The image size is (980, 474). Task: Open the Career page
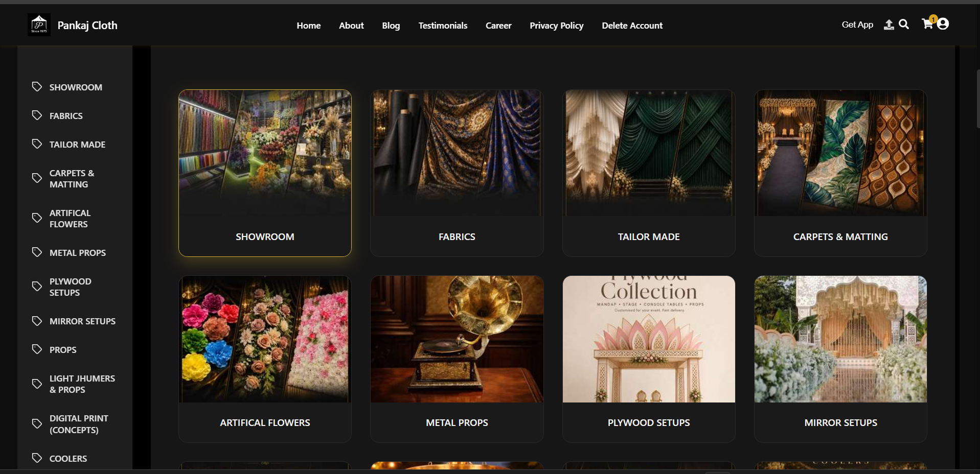click(498, 26)
